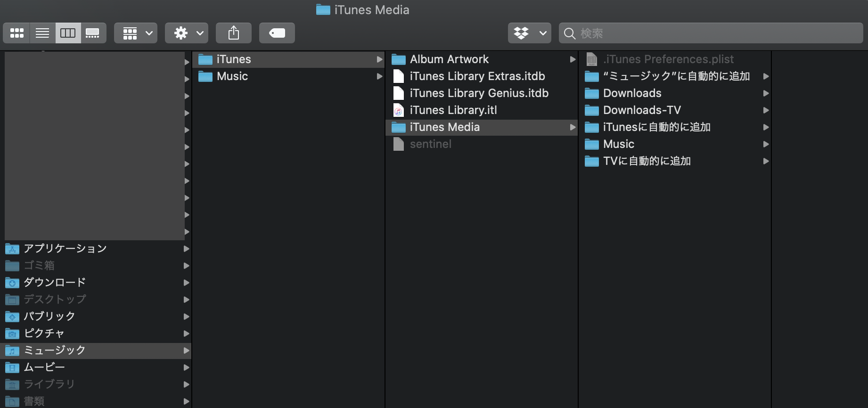Open the gear action menu

click(x=187, y=33)
